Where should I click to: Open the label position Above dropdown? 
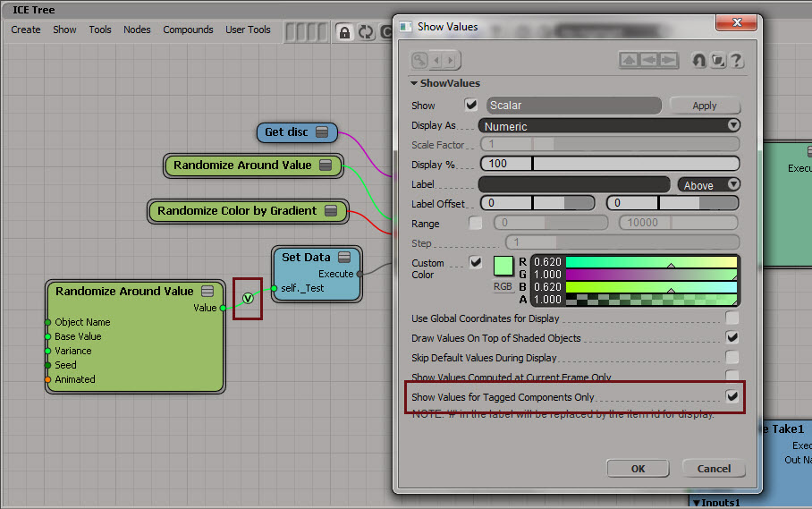point(709,185)
